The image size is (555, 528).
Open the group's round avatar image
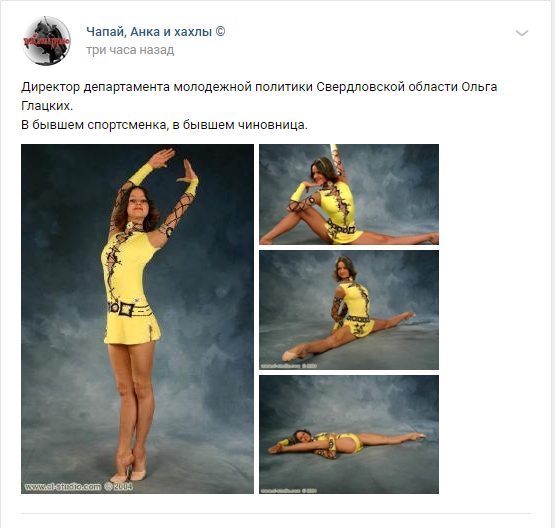pos(46,41)
